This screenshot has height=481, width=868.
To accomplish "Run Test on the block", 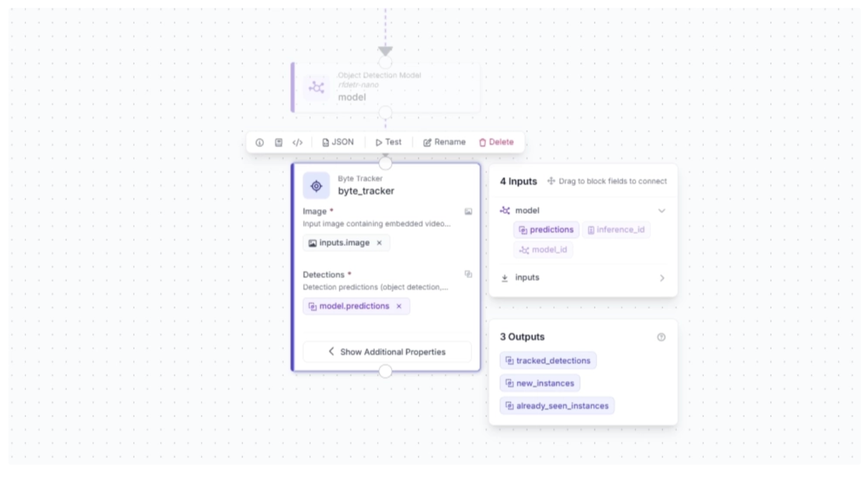I will pos(389,142).
